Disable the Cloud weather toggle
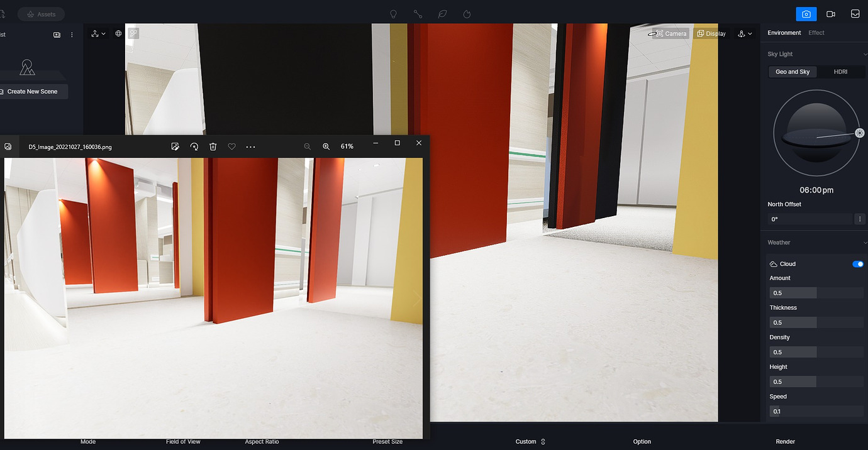This screenshot has height=450, width=868. point(857,264)
